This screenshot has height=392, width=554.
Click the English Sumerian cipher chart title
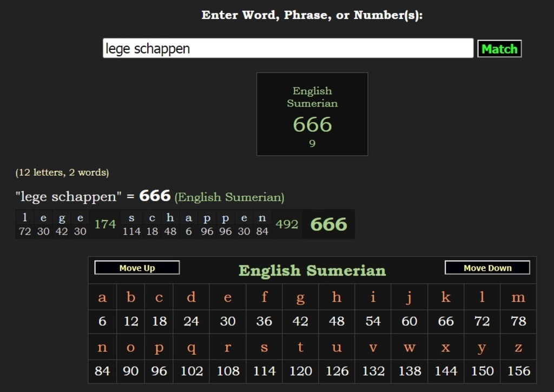tap(312, 270)
